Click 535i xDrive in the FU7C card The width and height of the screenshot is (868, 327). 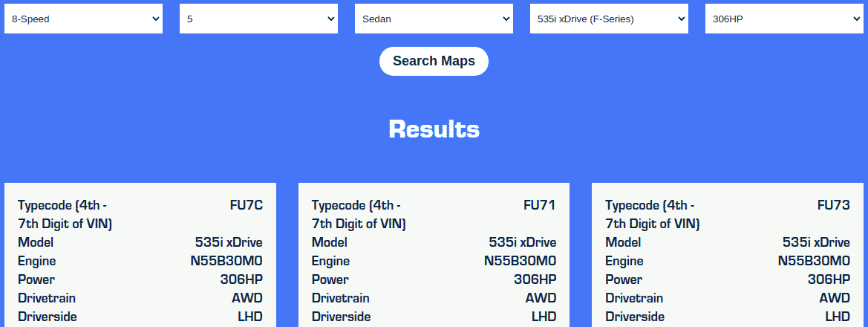pyautogui.click(x=229, y=242)
